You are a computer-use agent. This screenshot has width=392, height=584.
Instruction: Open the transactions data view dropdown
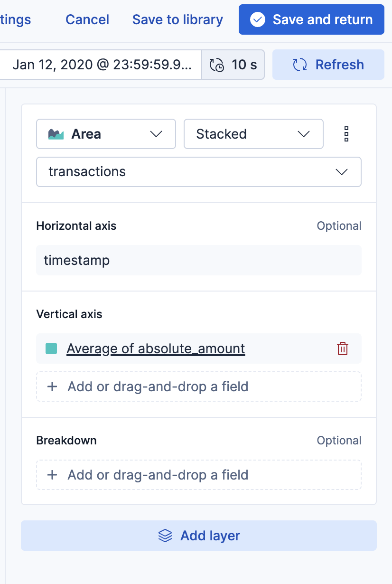(198, 172)
